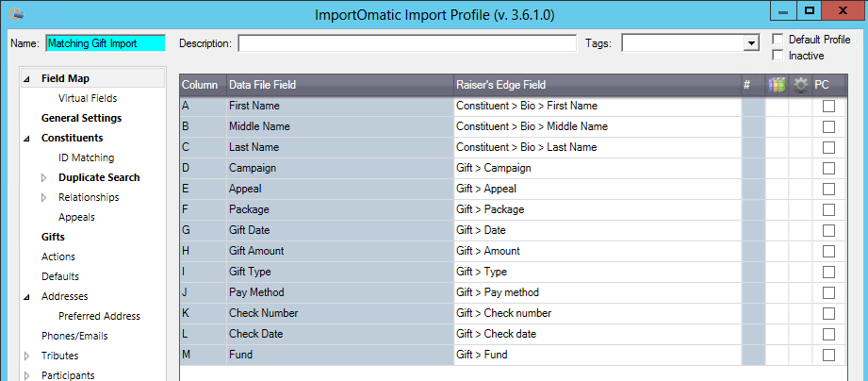Check the PC box for Check Date row

828,335
